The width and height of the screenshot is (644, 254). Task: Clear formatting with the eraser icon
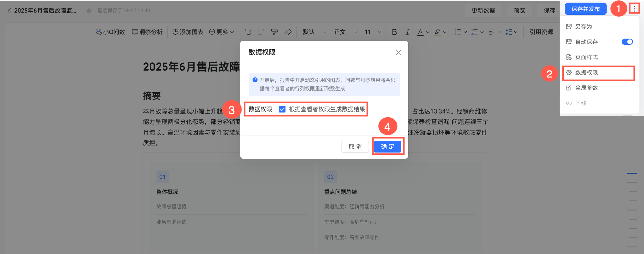tap(288, 32)
